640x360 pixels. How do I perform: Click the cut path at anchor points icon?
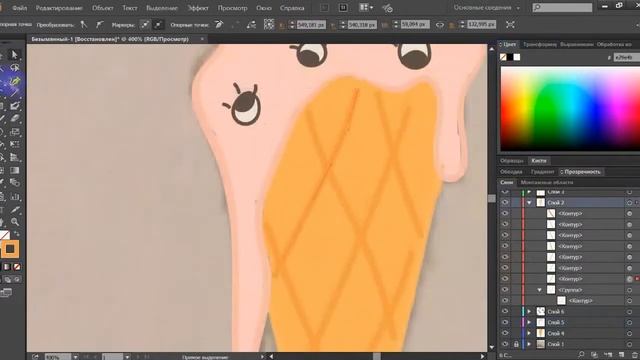(x=251, y=25)
